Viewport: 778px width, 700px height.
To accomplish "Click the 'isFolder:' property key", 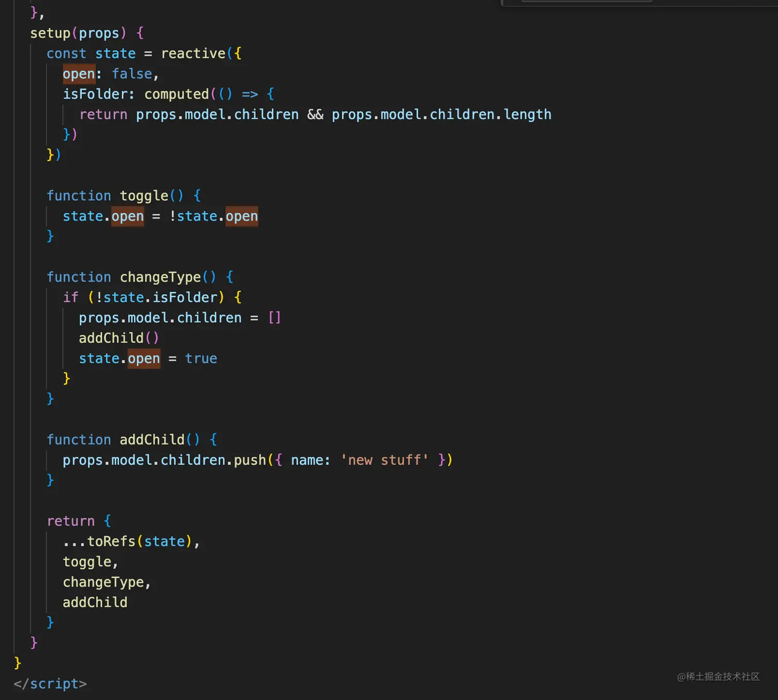I will pos(99,94).
